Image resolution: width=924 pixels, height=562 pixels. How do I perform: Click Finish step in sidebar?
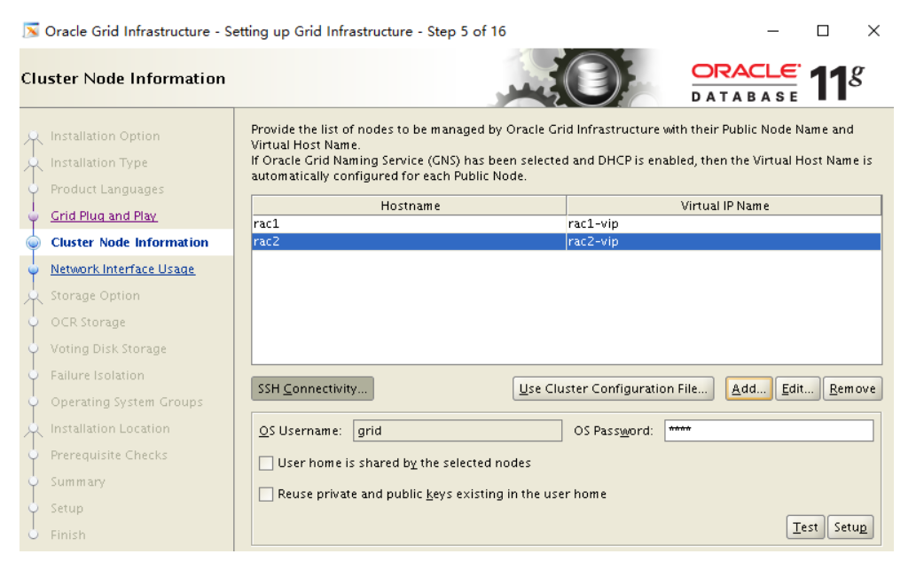(x=67, y=535)
